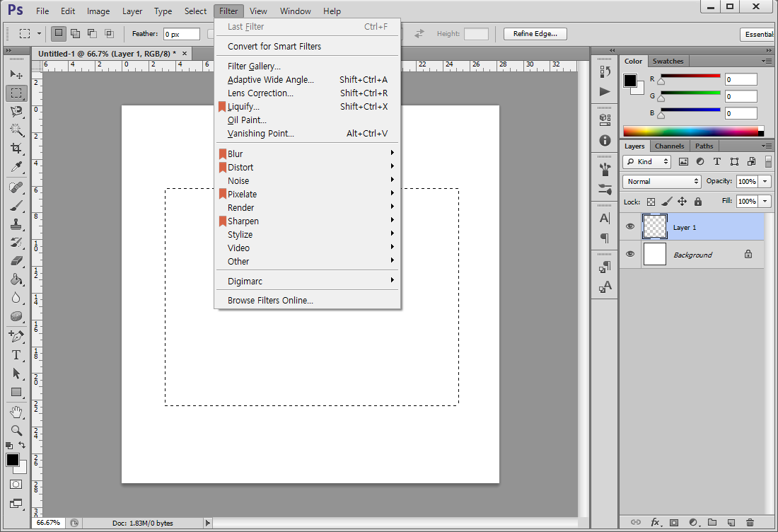Open the blend mode Normal dropdown
The height and width of the screenshot is (532, 778).
[x=661, y=181]
